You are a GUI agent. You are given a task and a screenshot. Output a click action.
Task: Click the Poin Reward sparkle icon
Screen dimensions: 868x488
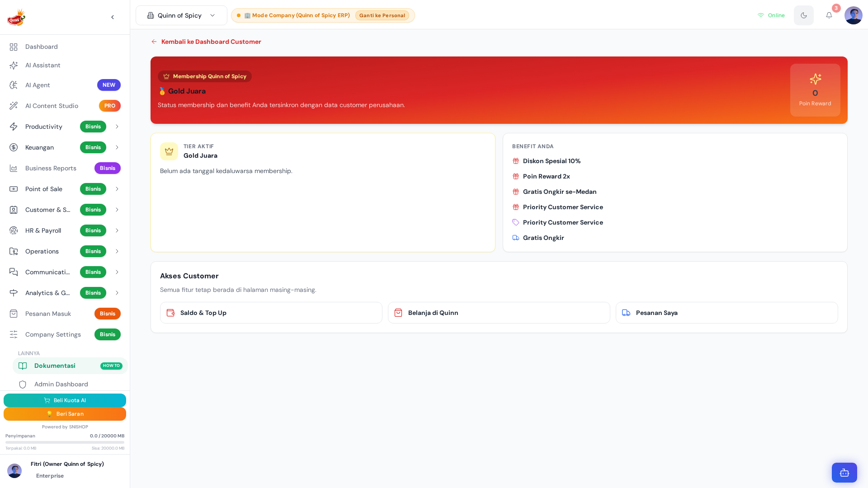[x=815, y=79]
